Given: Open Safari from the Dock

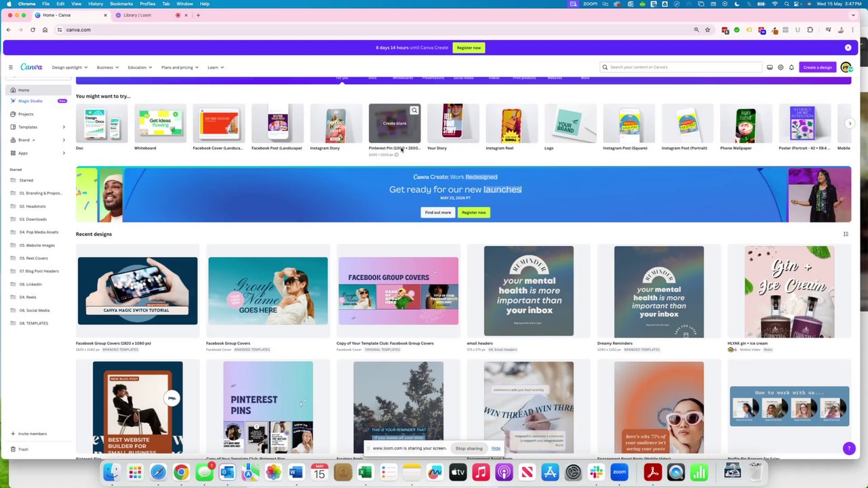Looking at the screenshot, I should [x=158, y=472].
